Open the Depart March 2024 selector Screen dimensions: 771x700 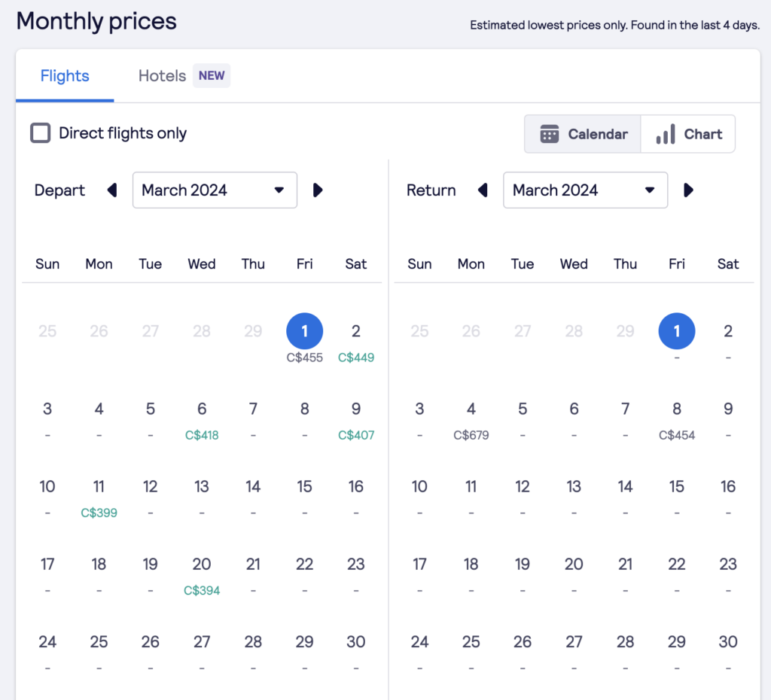click(x=215, y=190)
